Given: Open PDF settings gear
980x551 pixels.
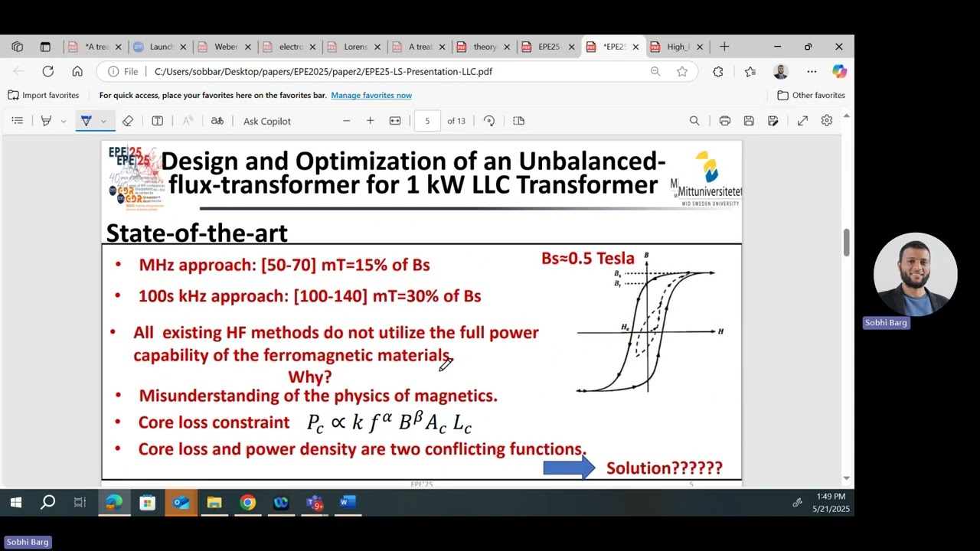Looking at the screenshot, I should pos(827,121).
